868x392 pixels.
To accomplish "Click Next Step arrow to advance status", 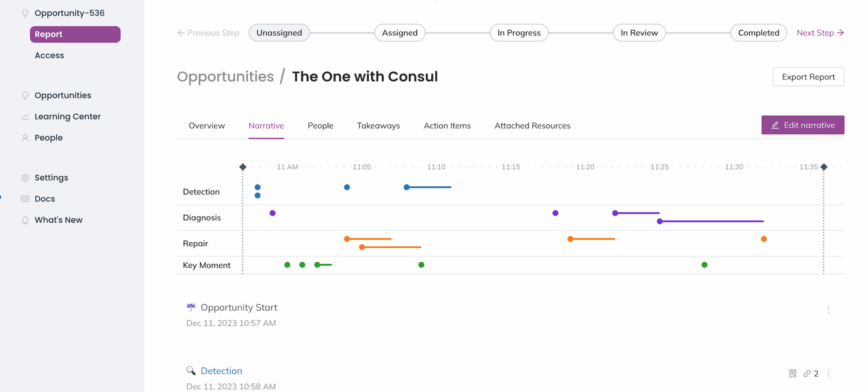I will click(x=821, y=33).
